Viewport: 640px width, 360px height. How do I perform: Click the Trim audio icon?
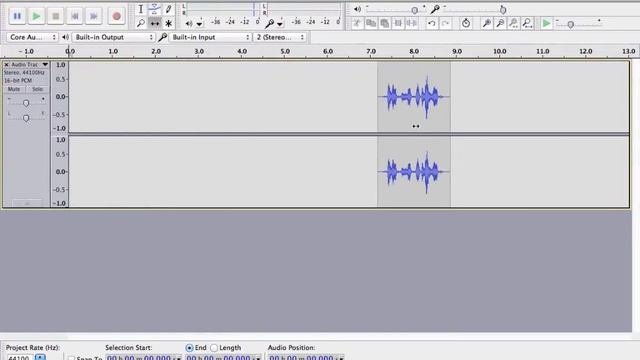point(398,23)
